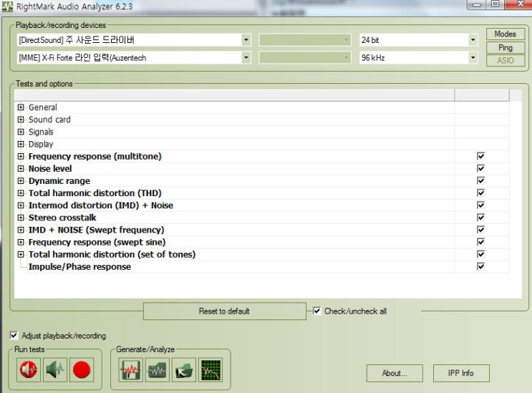Select the Noise level row text
This screenshot has width=532, height=393.
pos(50,168)
